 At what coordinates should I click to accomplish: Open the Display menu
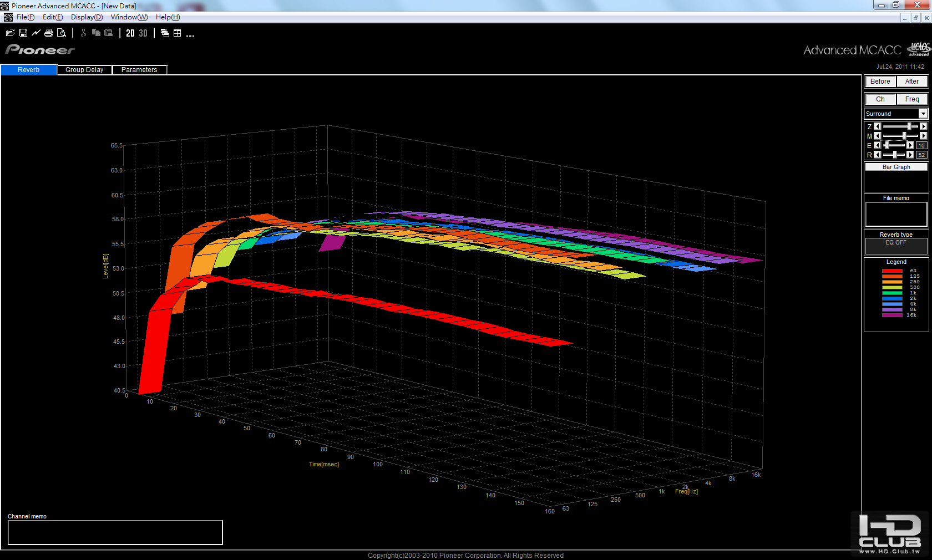pos(87,17)
